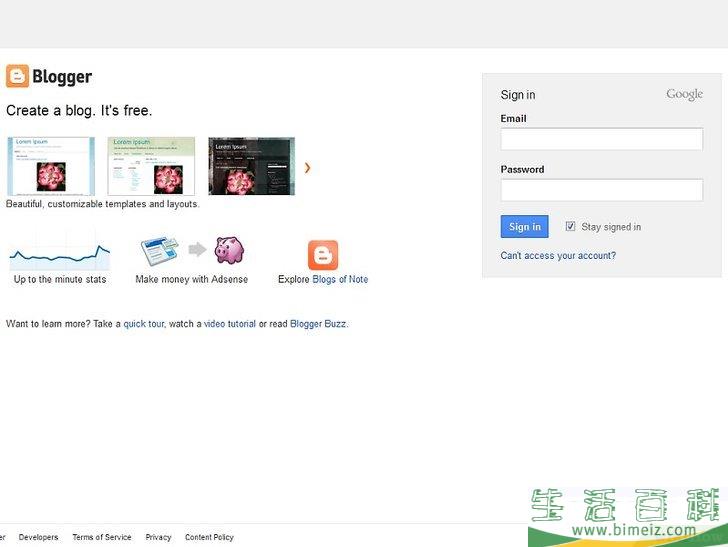This screenshot has width=728, height=547.
Task: Open the Blogs of Note link
Action: point(340,279)
